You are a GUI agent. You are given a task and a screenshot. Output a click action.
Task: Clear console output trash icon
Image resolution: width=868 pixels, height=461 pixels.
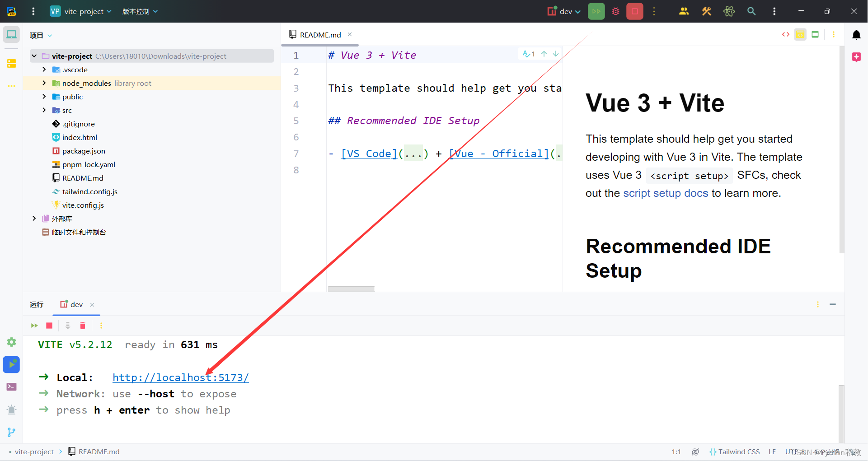tap(83, 326)
